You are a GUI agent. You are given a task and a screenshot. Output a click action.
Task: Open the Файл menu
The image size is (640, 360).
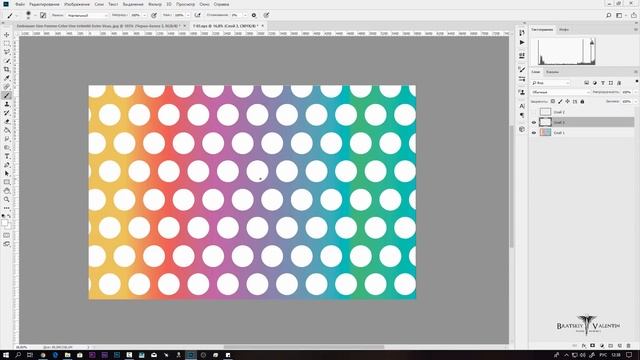20,4
